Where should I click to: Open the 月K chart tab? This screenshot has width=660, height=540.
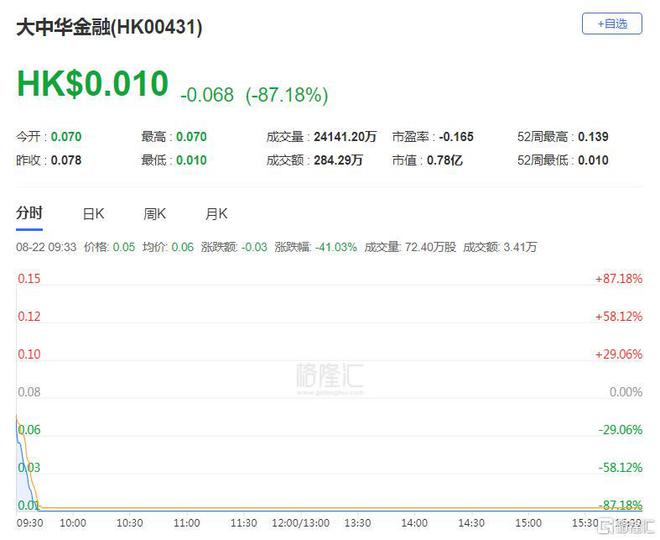point(216,214)
